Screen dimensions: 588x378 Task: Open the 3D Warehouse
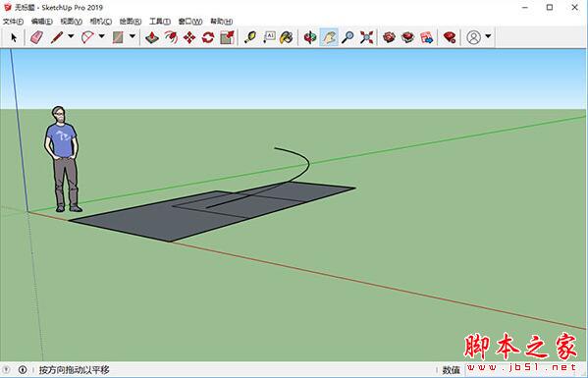[390, 37]
